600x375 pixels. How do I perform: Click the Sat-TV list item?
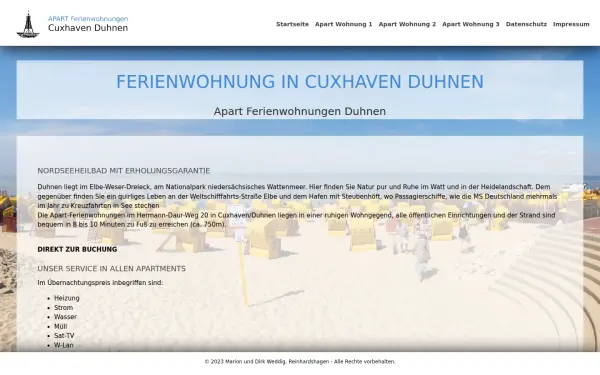(64, 336)
